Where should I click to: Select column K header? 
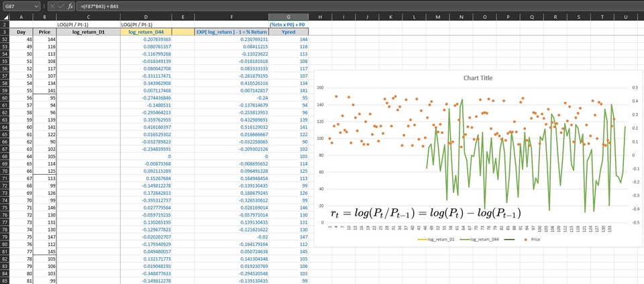(x=390, y=17)
